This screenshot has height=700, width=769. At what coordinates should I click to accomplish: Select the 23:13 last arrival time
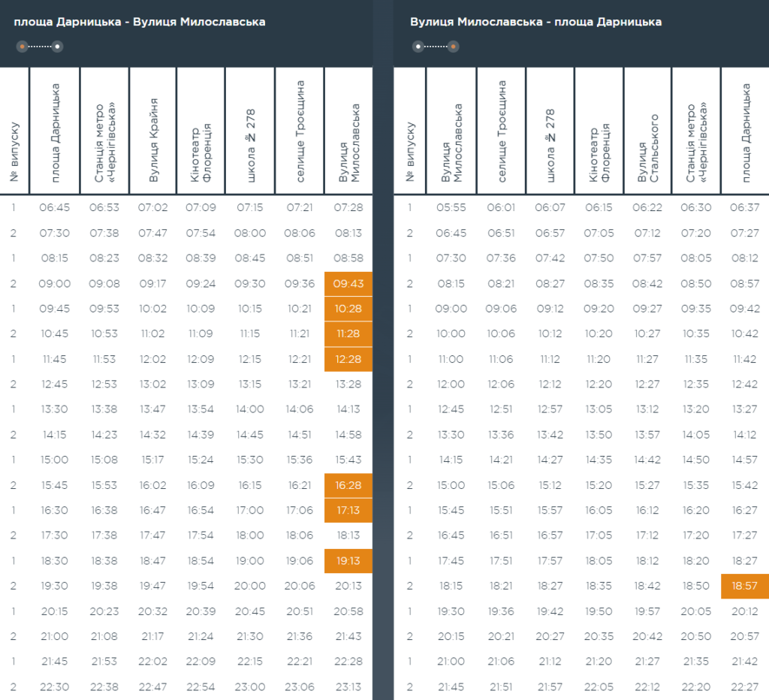[348, 686]
